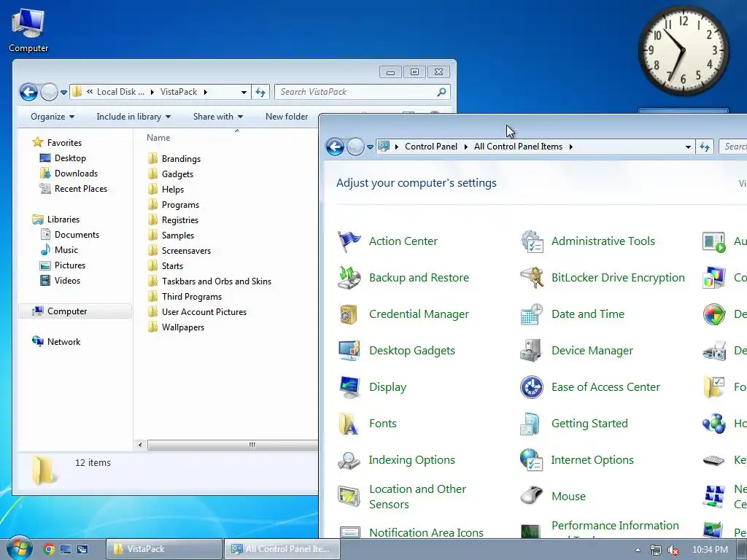The height and width of the screenshot is (560, 747).
Task: Expand VistaPack address bar history dropdown
Action: [244, 92]
